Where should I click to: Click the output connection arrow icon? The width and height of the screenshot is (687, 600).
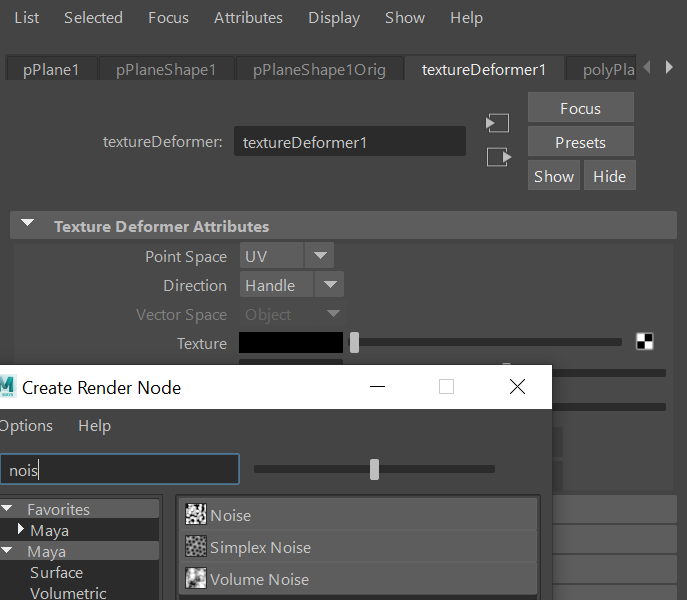(x=497, y=157)
